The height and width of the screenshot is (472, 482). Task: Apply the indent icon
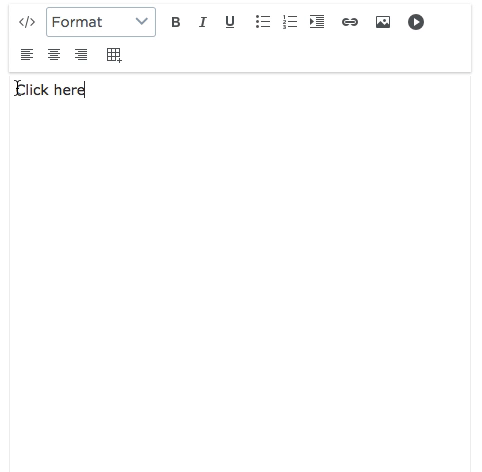pyautogui.click(x=317, y=22)
